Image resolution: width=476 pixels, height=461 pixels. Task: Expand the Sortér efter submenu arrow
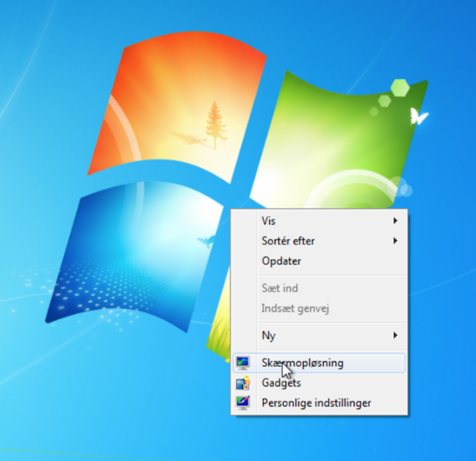[395, 240]
